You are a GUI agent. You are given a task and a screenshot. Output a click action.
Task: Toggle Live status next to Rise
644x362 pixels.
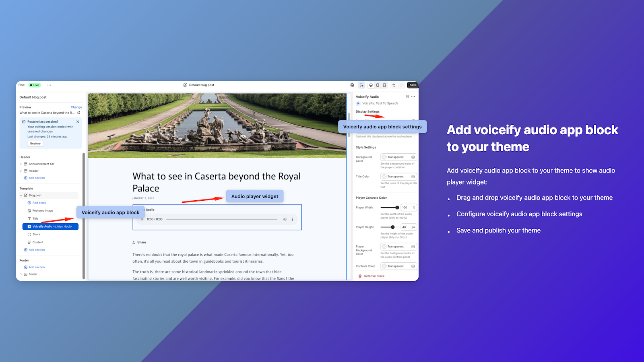(x=35, y=85)
